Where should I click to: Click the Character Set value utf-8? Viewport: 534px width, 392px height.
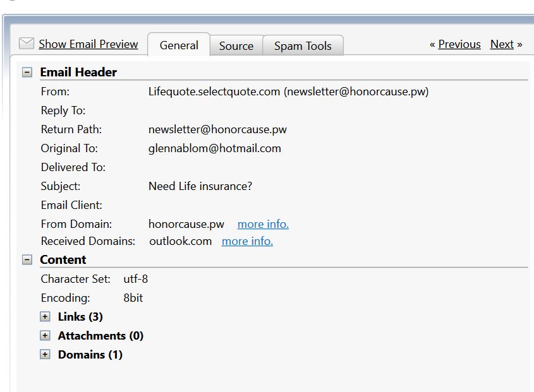tap(135, 279)
